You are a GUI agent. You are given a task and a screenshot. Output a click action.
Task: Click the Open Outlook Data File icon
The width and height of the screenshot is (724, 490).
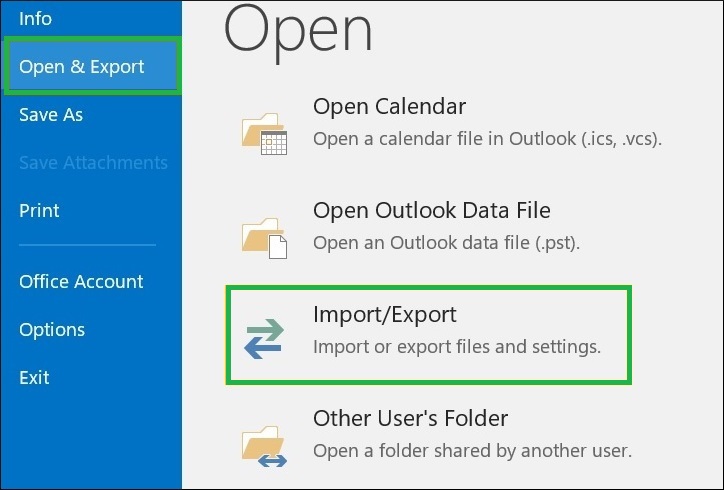point(264,237)
